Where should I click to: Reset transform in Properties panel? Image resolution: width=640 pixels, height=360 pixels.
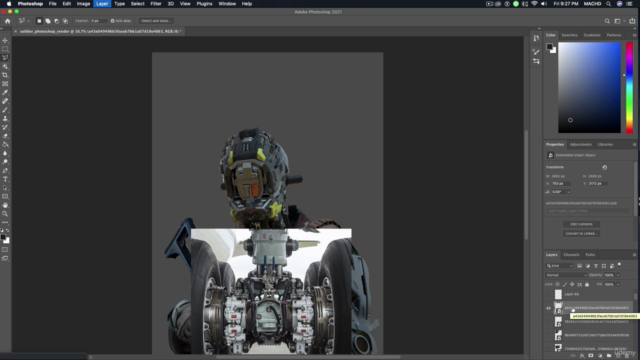coord(604,167)
